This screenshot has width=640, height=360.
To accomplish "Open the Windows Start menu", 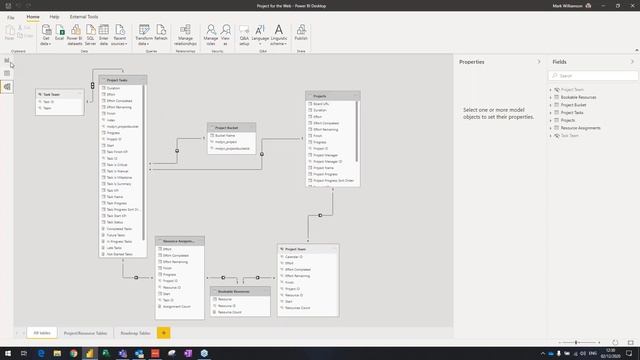I will tap(8, 353).
